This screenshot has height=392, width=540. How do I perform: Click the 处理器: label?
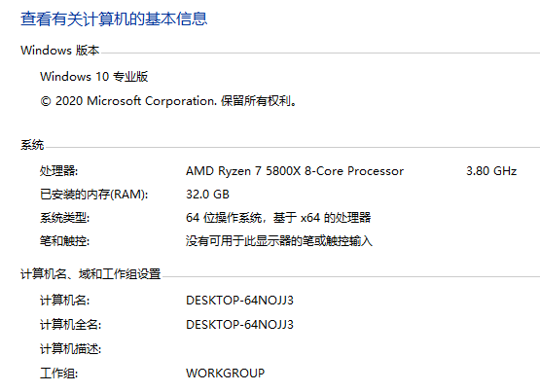(59, 171)
